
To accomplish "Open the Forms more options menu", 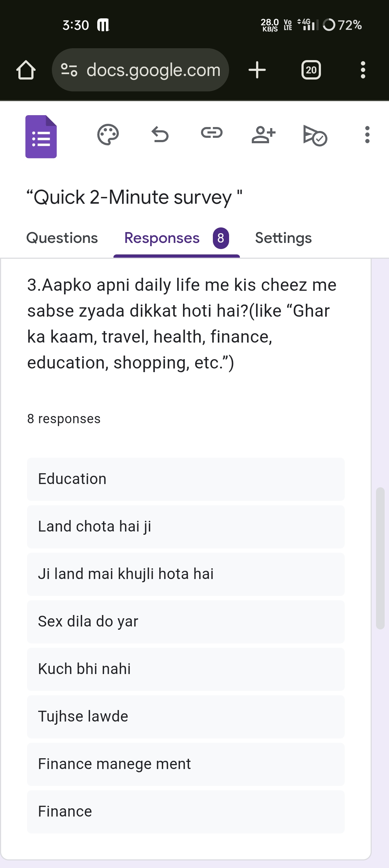I will pyautogui.click(x=367, y=135).
